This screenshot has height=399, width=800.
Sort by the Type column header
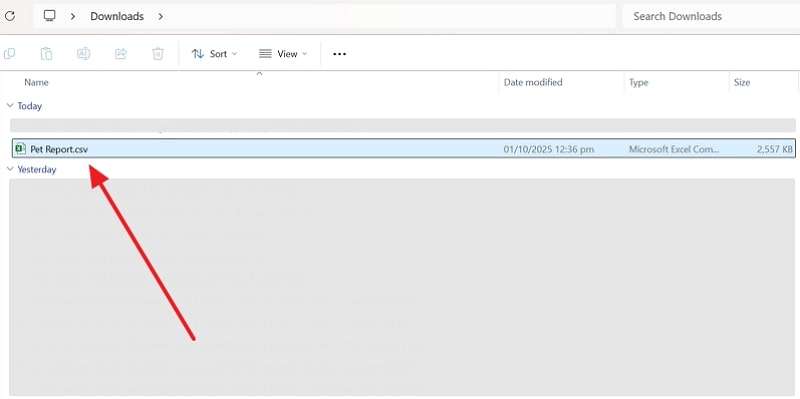coord(638,82)
